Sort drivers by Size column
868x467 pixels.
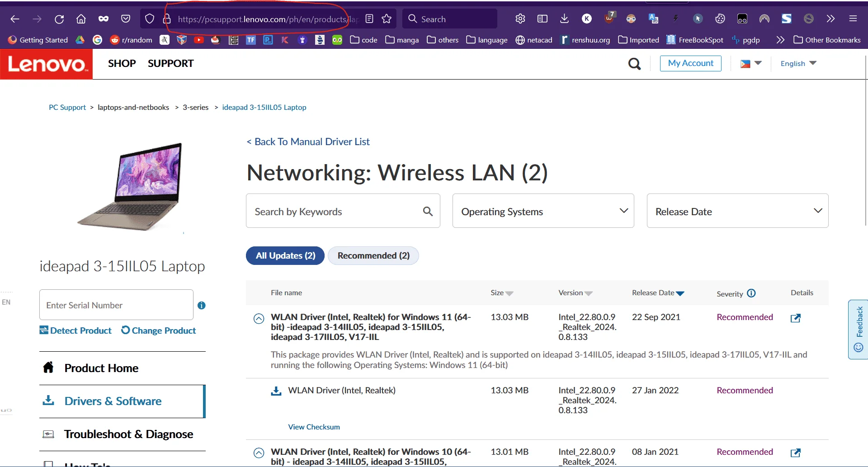pos(502,293)
